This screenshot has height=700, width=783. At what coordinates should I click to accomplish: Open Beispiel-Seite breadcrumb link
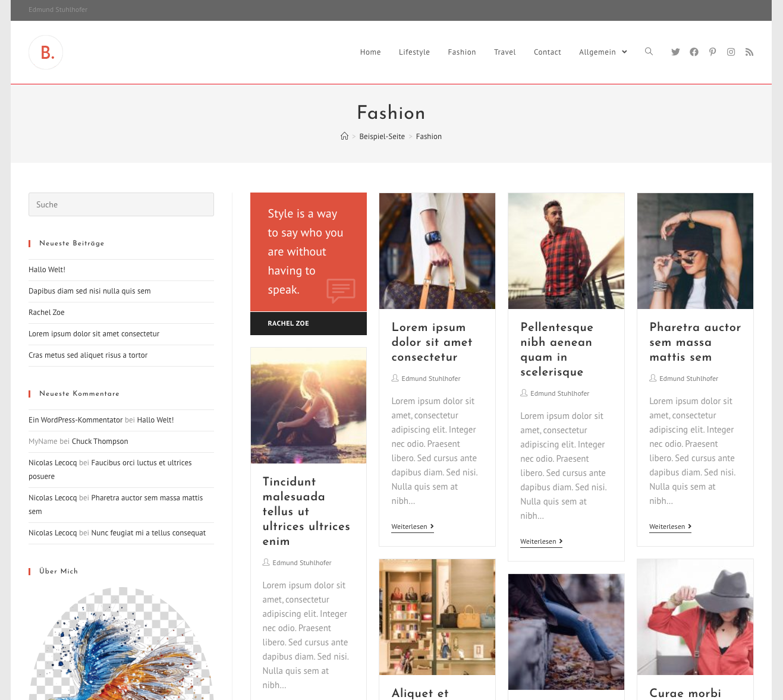click(382, 137)
